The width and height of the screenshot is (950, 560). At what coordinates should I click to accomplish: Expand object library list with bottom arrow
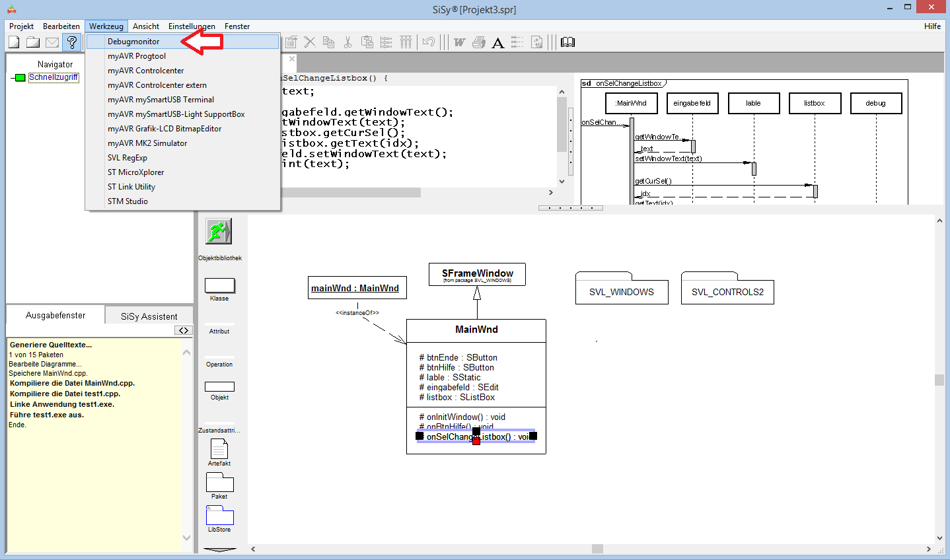click(x=219, y=549)
